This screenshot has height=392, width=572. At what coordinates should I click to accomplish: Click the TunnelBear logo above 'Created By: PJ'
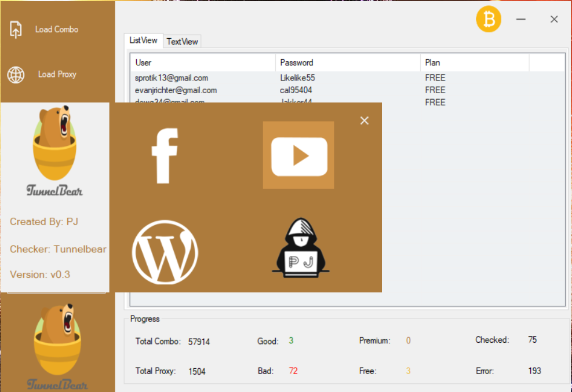click(54, 151)
